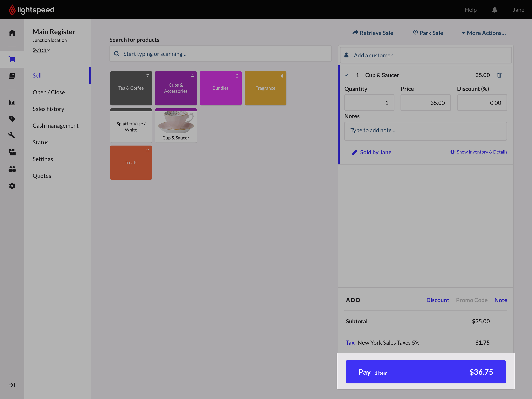Collapse the Cup & Saucer line item

(346, 75)
